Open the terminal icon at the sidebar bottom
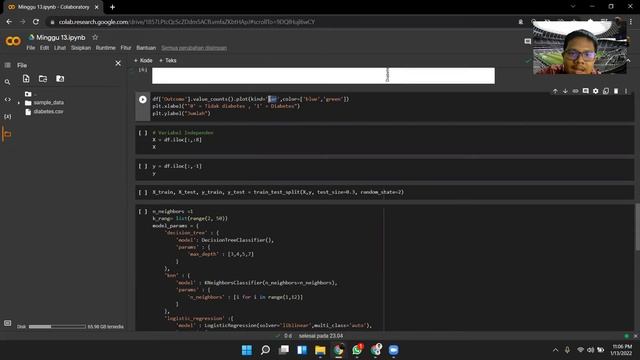 pos(7,323)
